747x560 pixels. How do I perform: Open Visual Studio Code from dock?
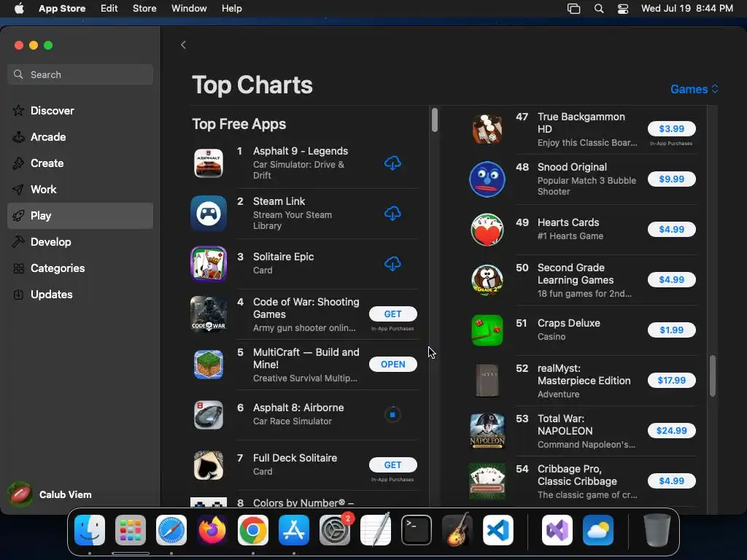tap(498, 530)
